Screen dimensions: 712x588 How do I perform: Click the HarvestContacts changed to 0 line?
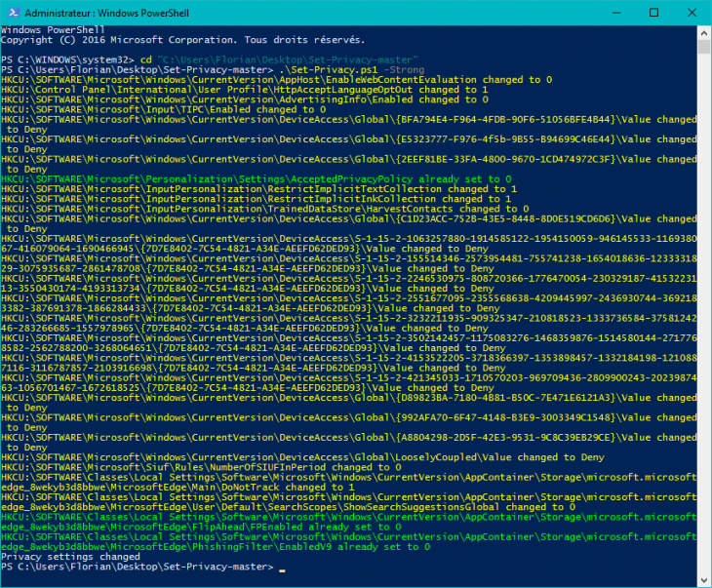click(x=265, y=210)
